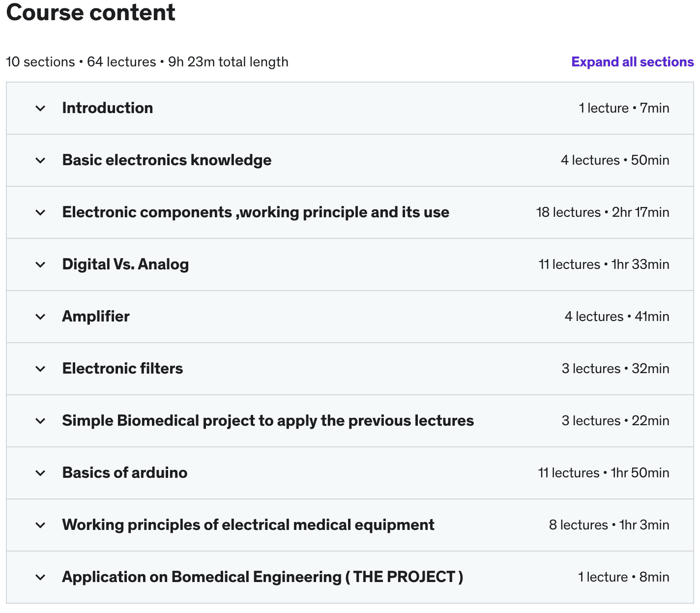Image resolution: width=700 pixels, height=613 pixels.
Task: Click the '11 lectures • 1hr 33min' label
Action: pos(604,264)
